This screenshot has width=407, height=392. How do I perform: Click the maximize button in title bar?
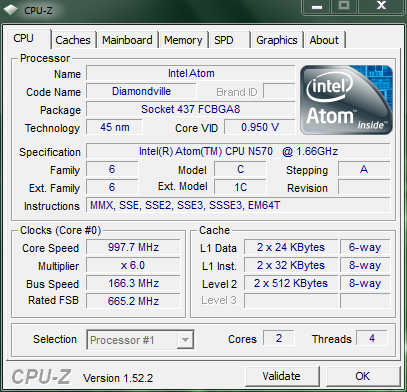pyautogui.click(x=344, y=6)
